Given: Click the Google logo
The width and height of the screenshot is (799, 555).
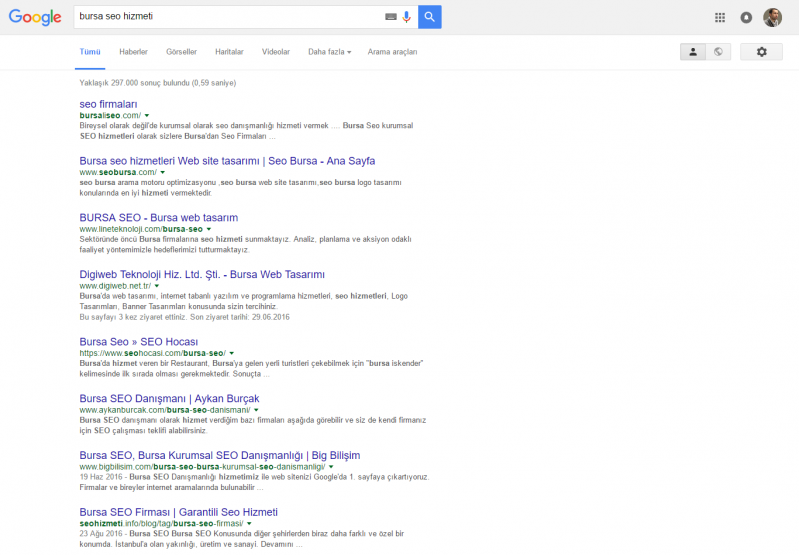Looking at the screenshot, I should (35, 17).
